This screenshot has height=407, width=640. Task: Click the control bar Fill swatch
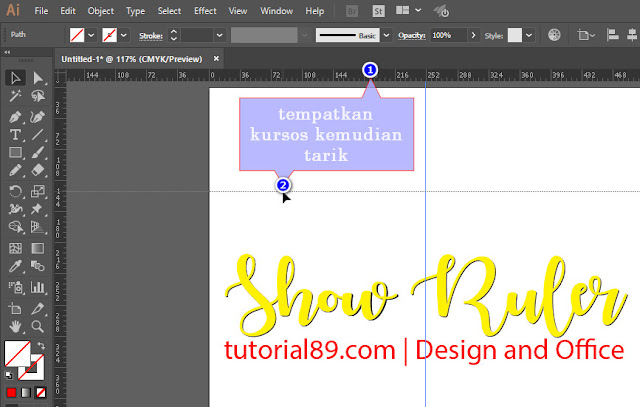[x=77, y=35]
